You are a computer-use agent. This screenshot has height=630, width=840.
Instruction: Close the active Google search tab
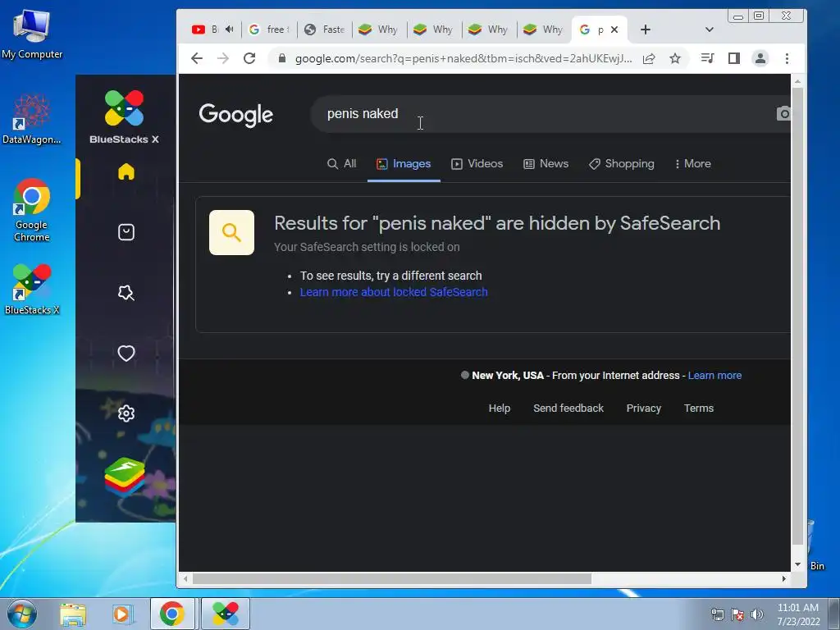tap(614, 30)
